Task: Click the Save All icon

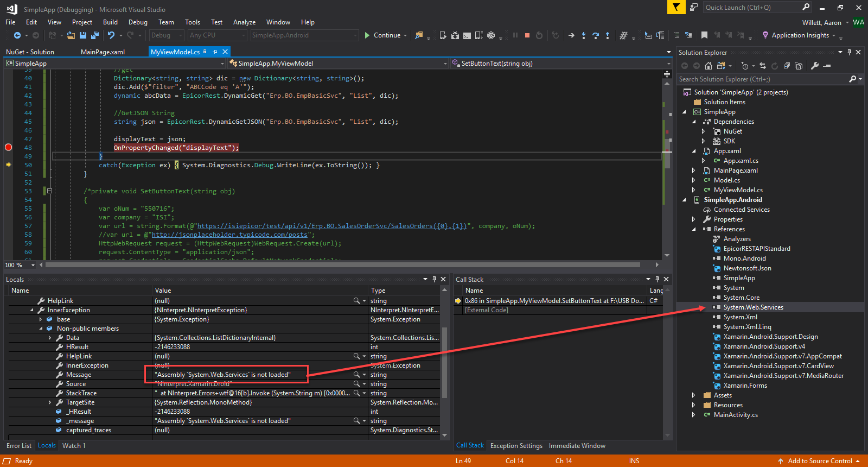Action: [x=95, y=35]
